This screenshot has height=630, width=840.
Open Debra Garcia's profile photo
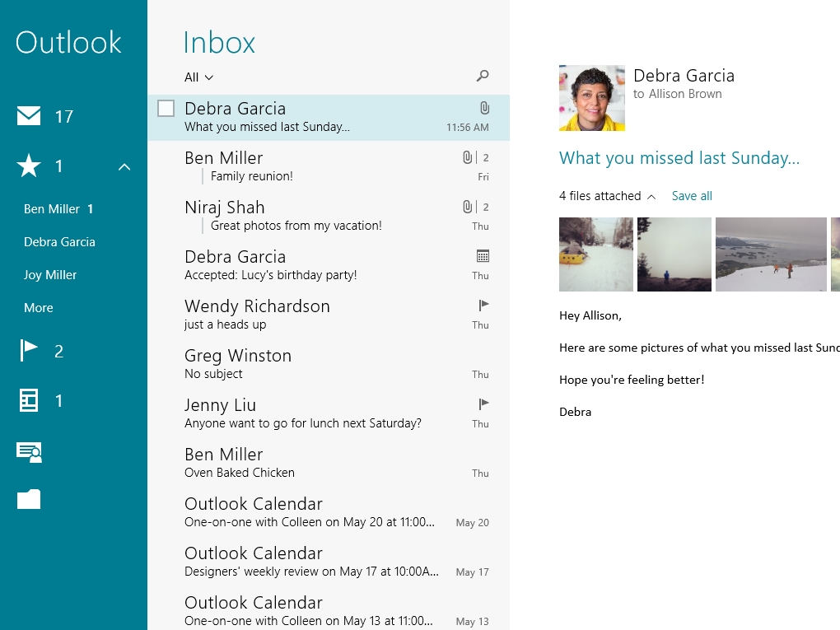click(x=592, y=98)
